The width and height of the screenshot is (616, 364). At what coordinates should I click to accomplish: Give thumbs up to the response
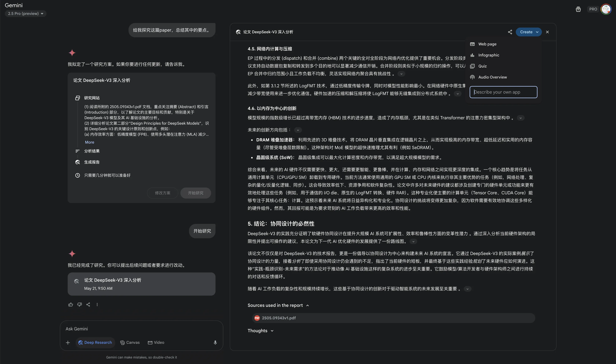tap(71, 304)
